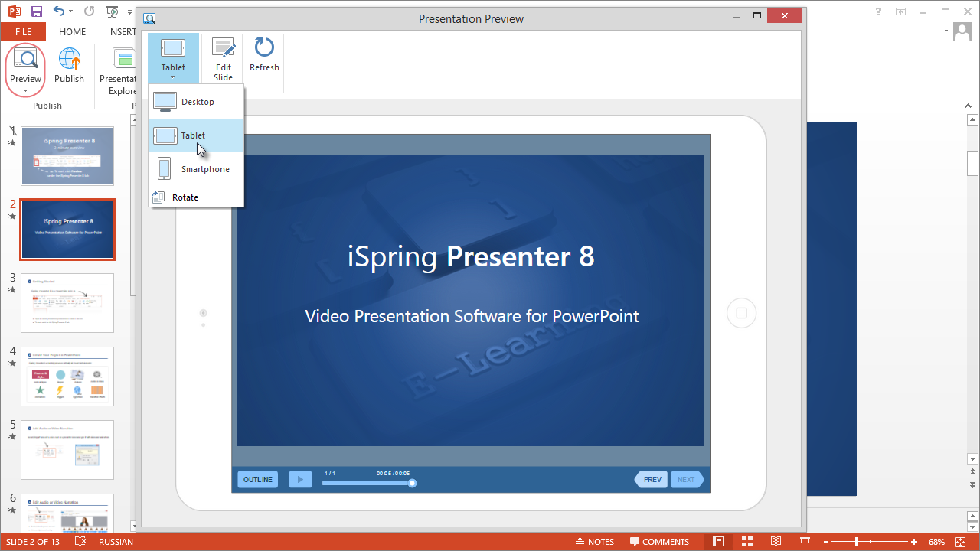Choose Smartphone from the device menu
This screenshot has height=551, width=980.
[197, 169]
